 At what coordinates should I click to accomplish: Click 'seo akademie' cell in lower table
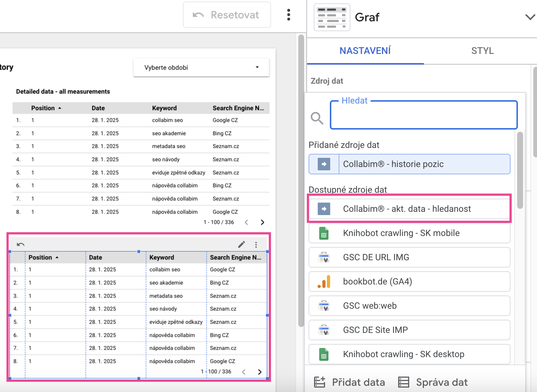pyautogui.click(x=166, y=283)
